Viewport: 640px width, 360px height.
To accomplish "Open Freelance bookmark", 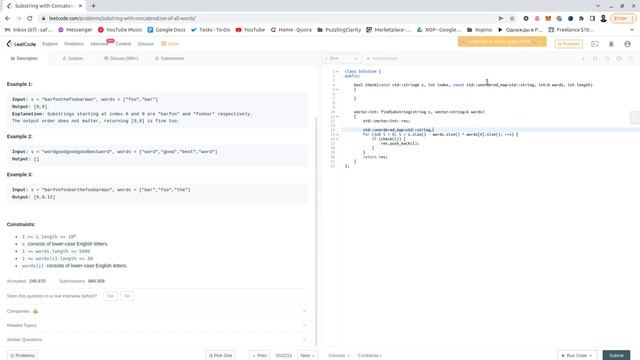I will tap(571, 30).
